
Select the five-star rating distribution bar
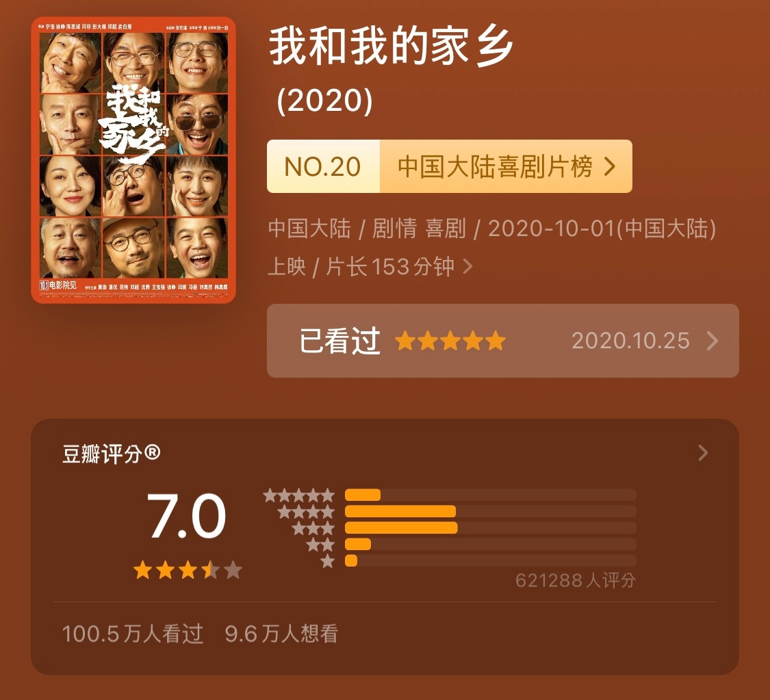tap(491, 495)
